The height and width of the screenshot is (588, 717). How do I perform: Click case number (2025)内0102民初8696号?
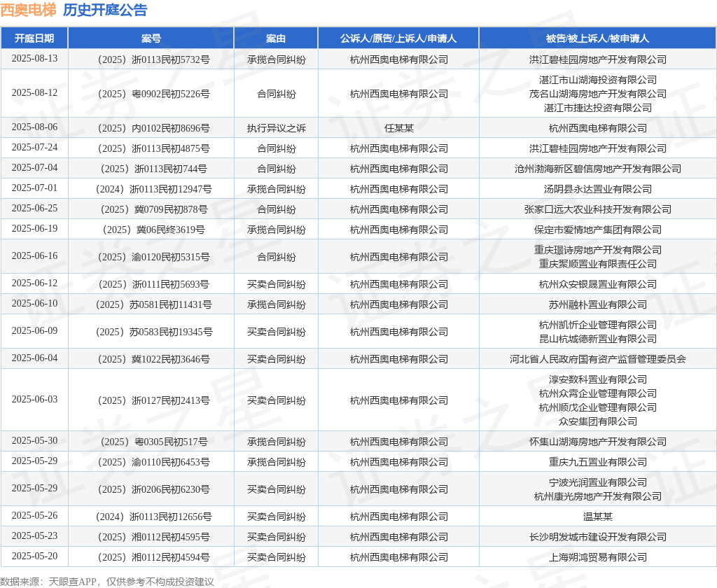[153, 128]
